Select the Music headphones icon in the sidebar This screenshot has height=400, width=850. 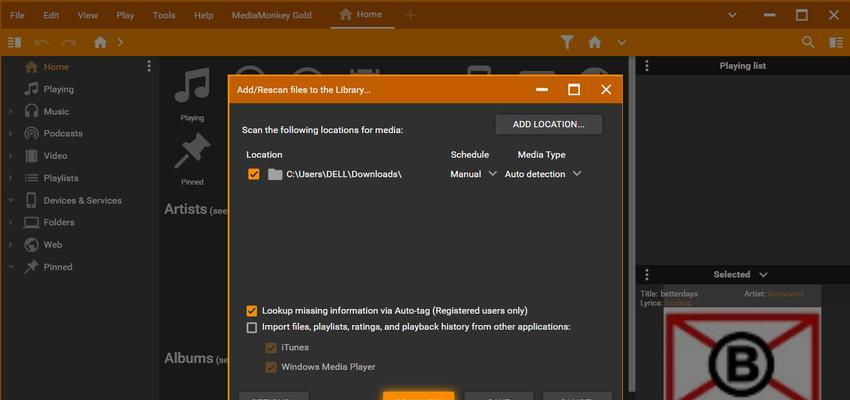point(31,111)
